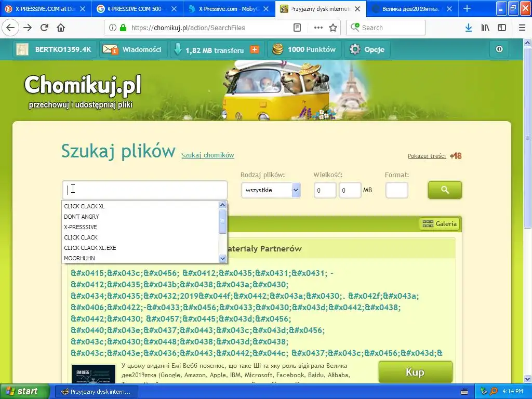Select CLICK CLACK suggestion

(140, 237)
